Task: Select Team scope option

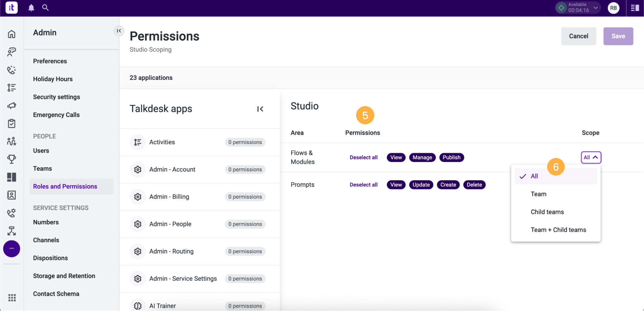Action: tap(556, 194)
